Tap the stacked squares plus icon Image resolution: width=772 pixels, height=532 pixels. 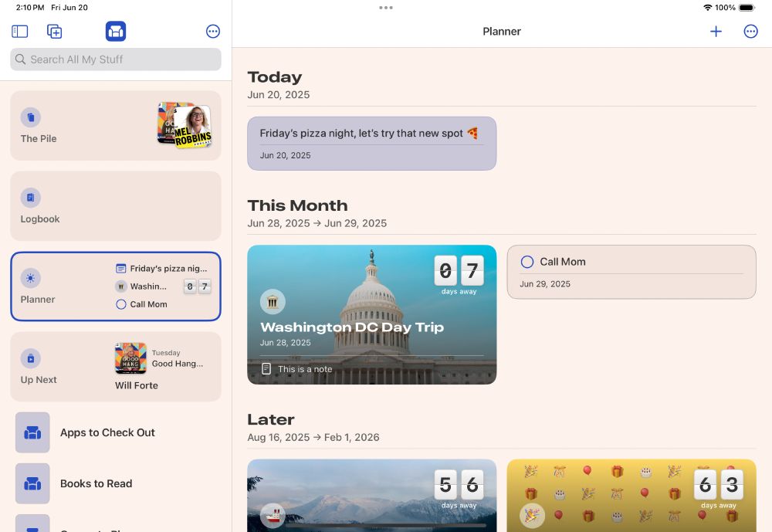point(54,32)
